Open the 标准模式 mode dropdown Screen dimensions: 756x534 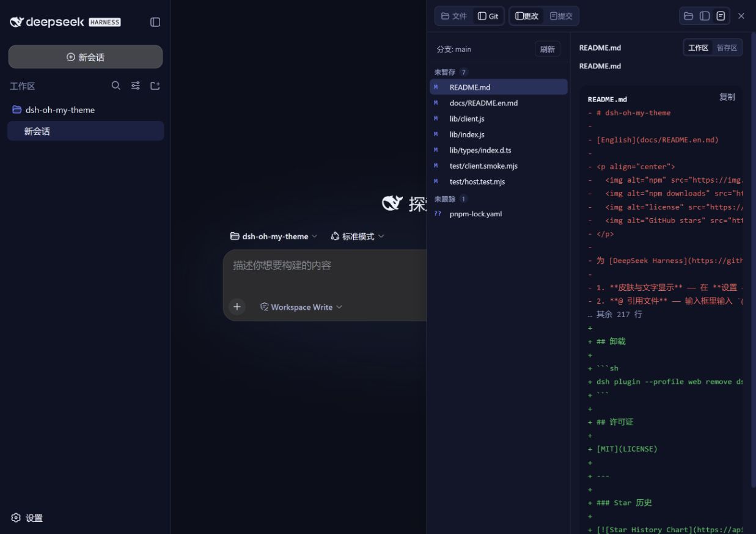[x=358, y=236]
